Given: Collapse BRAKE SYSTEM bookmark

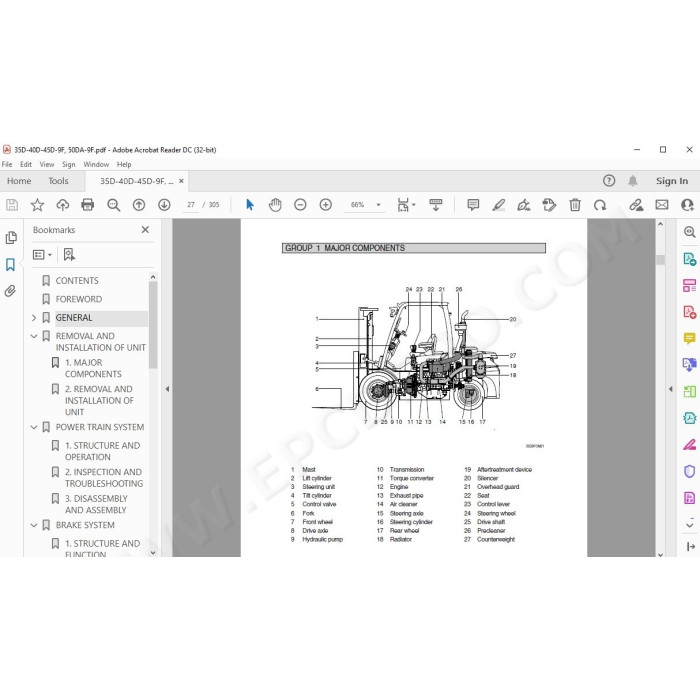Looking at the screenshot, I should pos(34,525).
